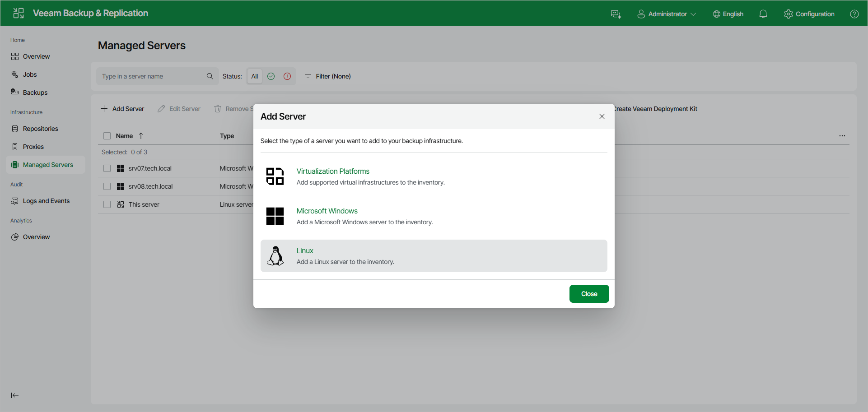
Task: Click the Windows icon beside srv08.tech.local
Action: tap(121, 186)
